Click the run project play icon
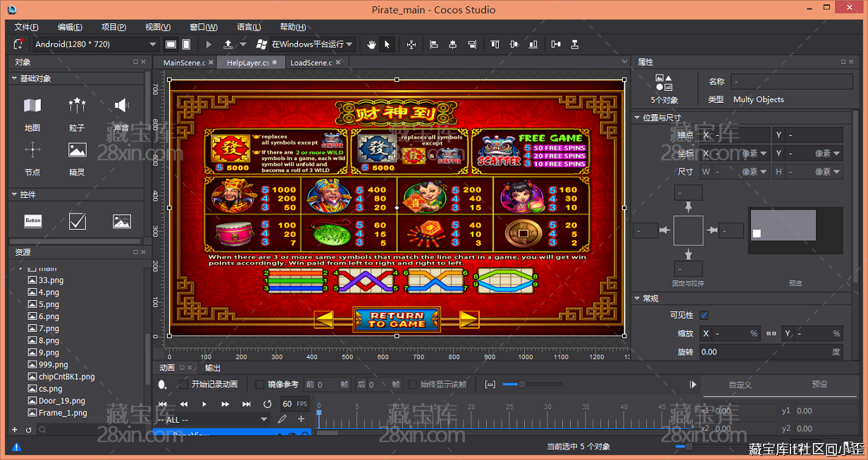This screenshot has height=460, width=868. pyautogui.click(x=209, y=44)
